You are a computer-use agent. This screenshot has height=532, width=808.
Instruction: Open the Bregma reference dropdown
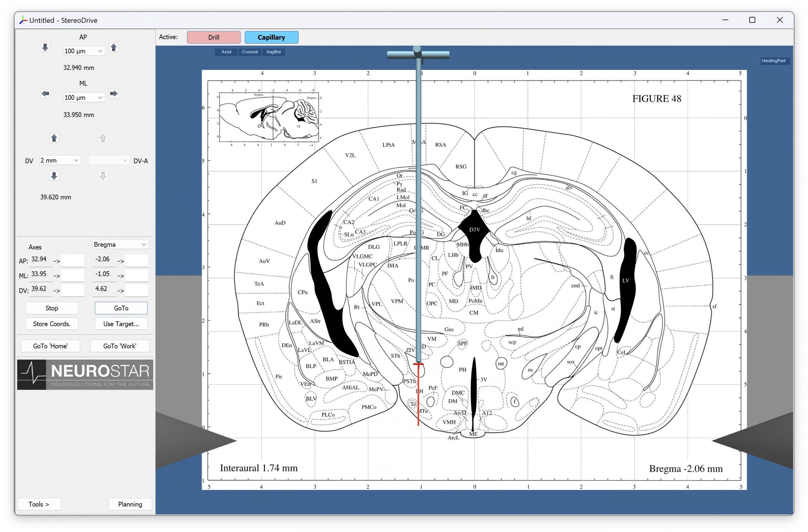point(121,244)
